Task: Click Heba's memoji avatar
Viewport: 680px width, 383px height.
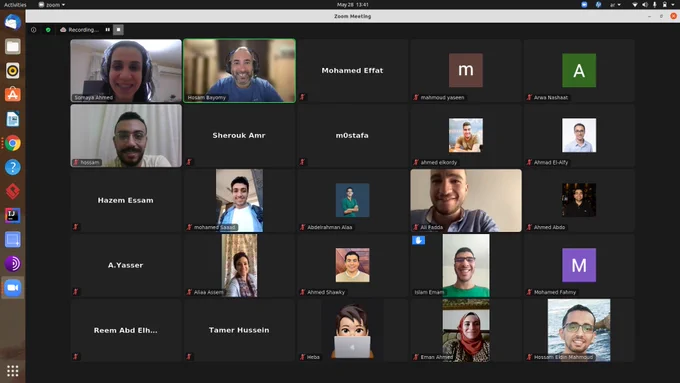Action: point(352,330)
